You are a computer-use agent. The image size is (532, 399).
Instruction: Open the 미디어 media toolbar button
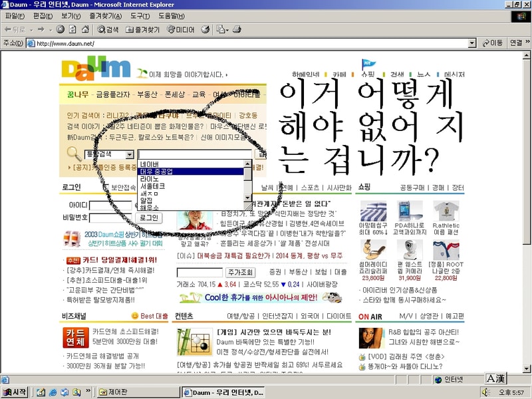click(181, 29)
